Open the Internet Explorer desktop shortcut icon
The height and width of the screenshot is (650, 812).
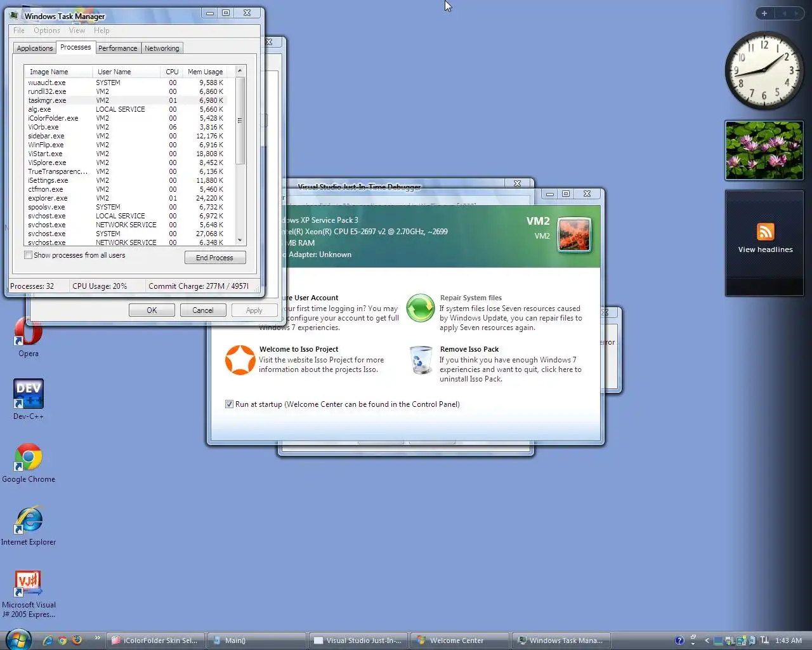[x=28, y=520]
